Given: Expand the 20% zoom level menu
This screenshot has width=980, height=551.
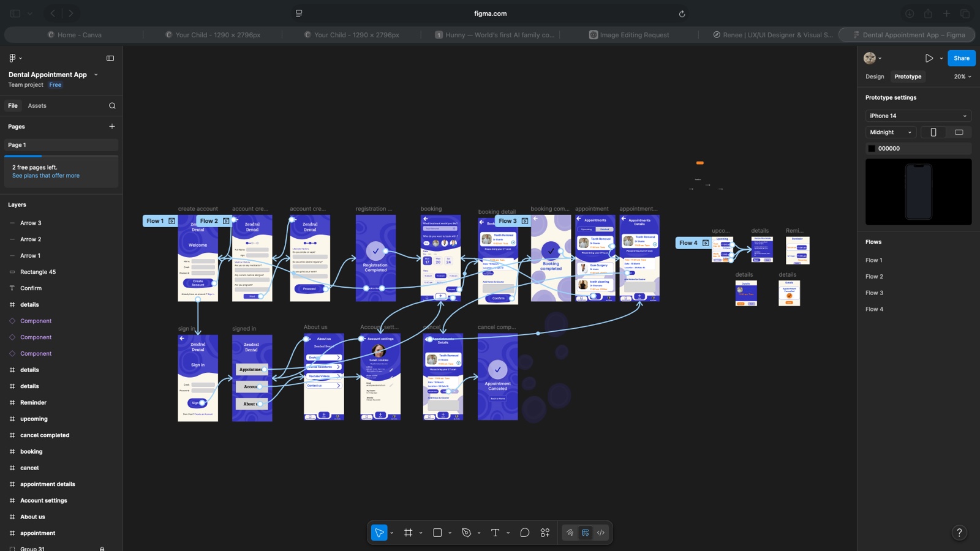Looking at the screenshot, I should pos(962,77).
